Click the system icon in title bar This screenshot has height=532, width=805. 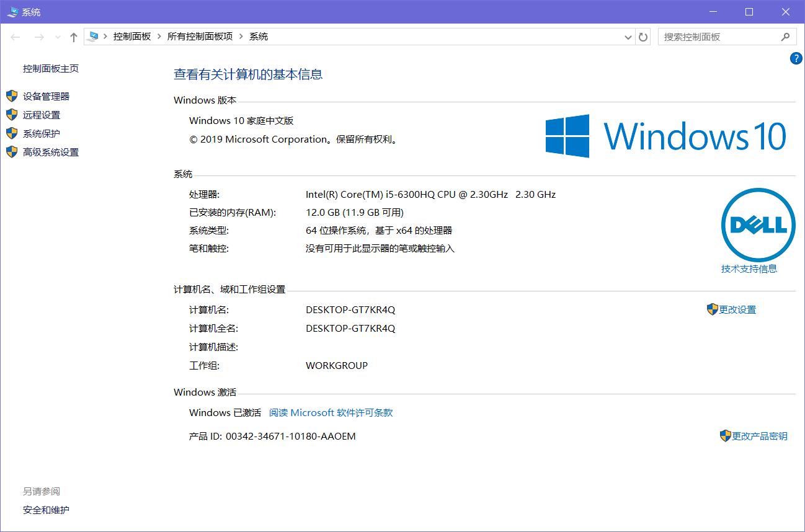[x=12, y=12]
